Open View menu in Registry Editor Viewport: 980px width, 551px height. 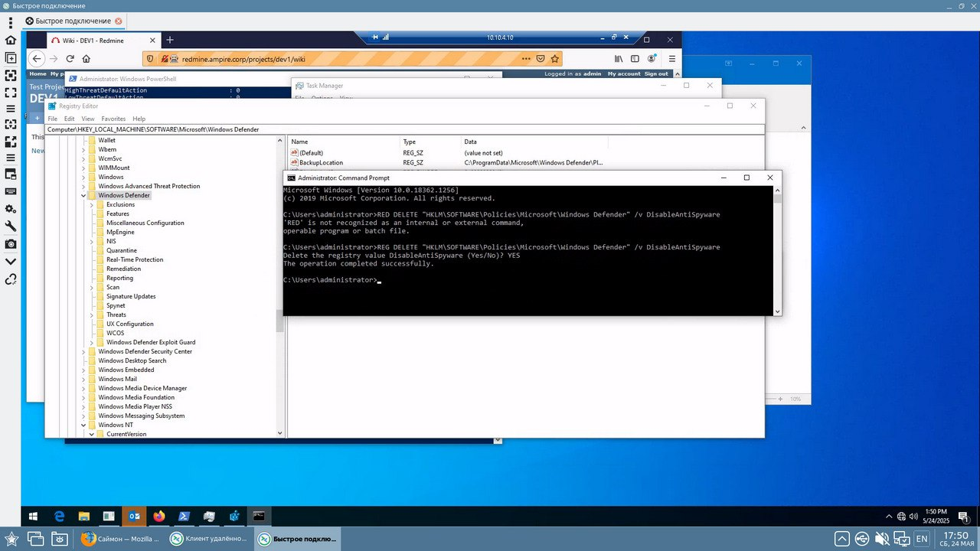coord(88,119)
